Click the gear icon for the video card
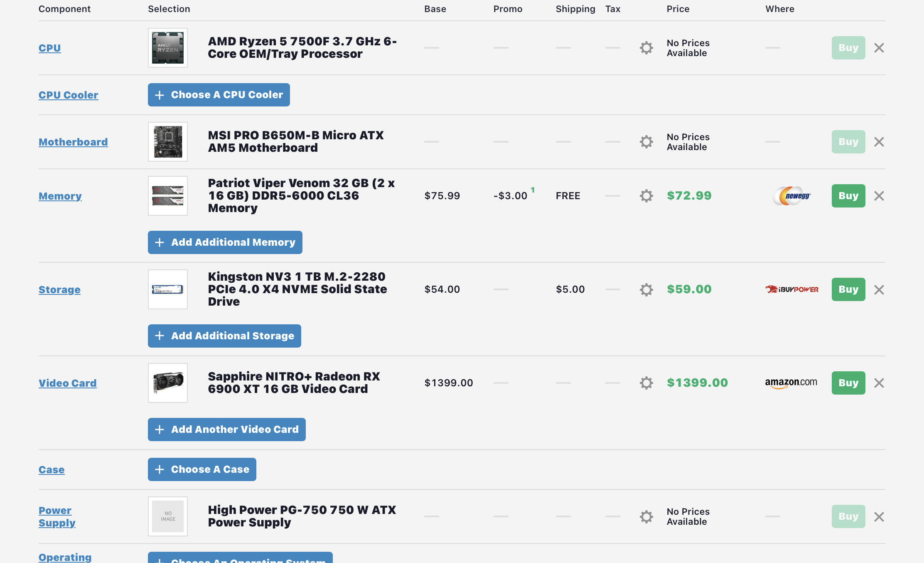This screenshot has height=563, width=924. pyautogui.click(x=646, y=383)
